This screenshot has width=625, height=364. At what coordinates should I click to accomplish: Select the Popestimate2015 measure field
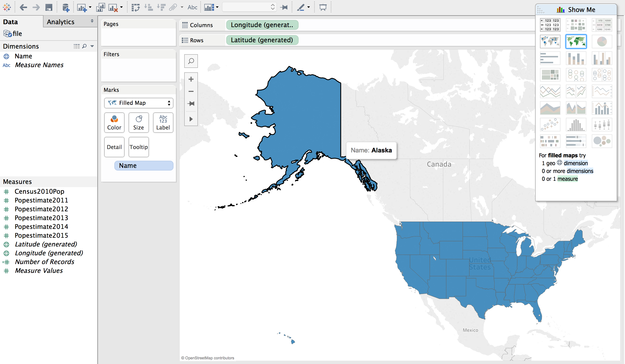coord(41,235)
